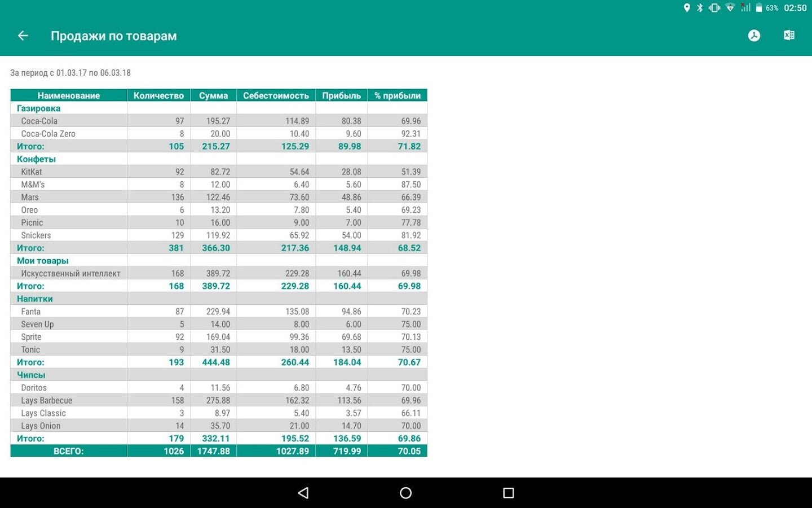Image resolution: width=812 pixels, height=508 pixels.
Task: Tap Android home navigation button
Action: pyautogui.click(x=405, y=493)
